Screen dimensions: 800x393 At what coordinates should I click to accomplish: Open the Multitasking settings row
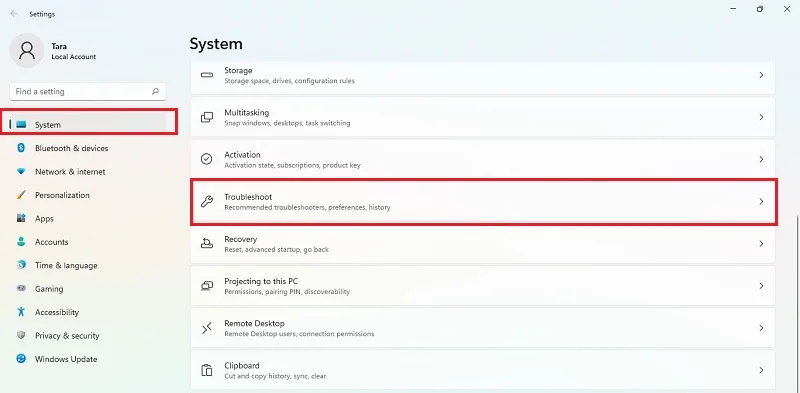click(x=483, y=117)
